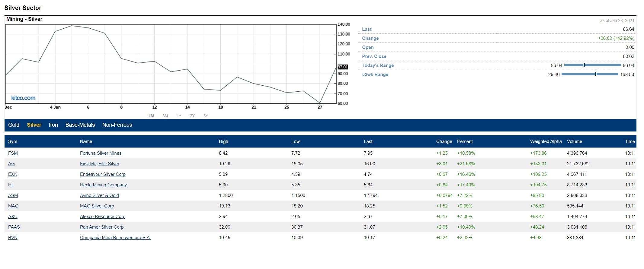Switch to the Gold sector tab
Screen dimensions: 644x269
14,125
